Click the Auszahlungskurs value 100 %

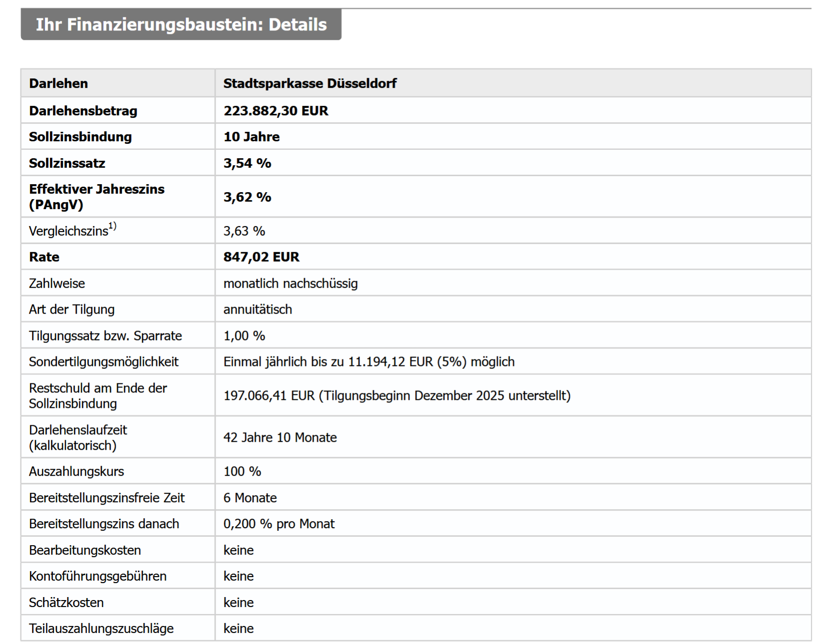pyautogui.click(x=242, y=472)
